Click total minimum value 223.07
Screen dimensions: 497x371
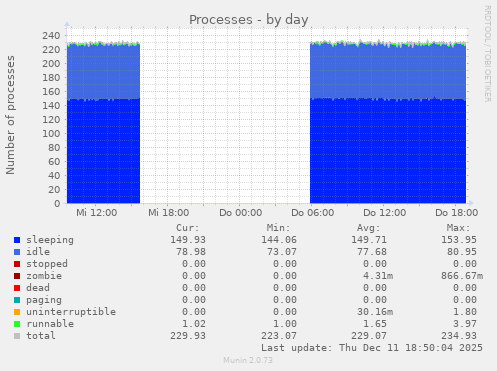[279, 336]
